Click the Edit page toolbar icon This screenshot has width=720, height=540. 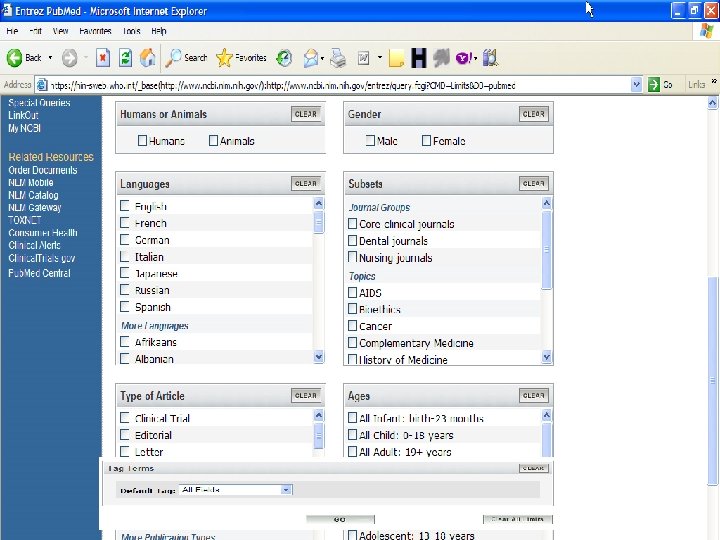coord(363,58)
